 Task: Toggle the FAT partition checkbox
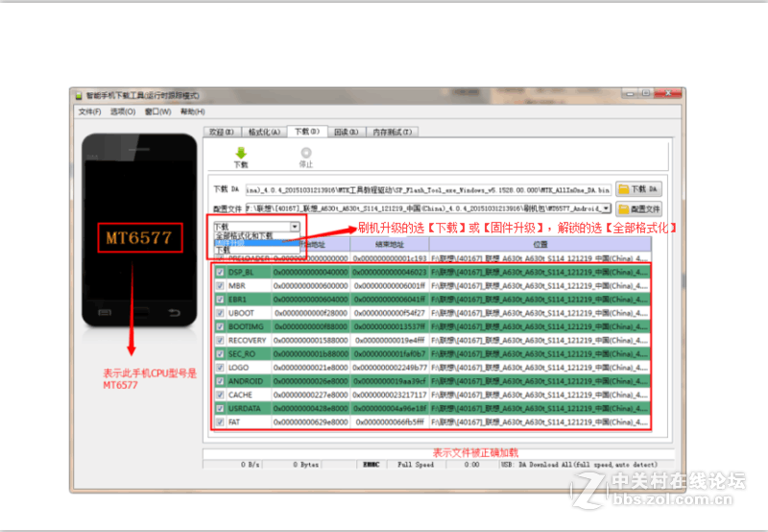point(220,423)
